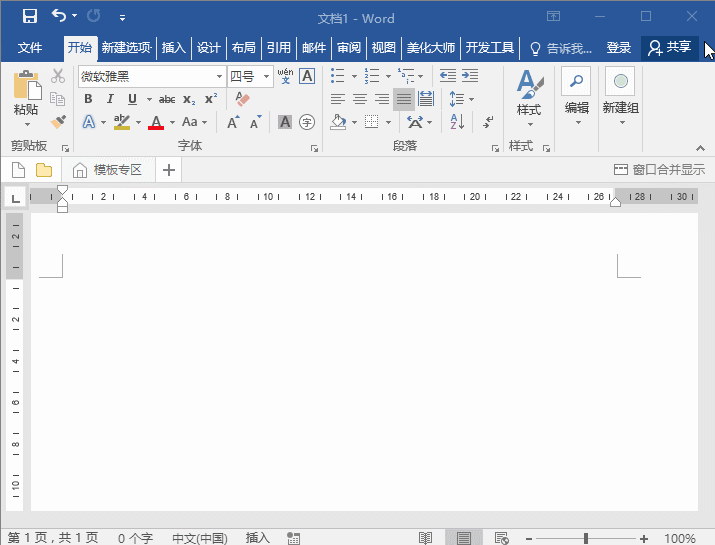Toggle Italic formatting
The image size is (715, 545).
pyautogui.click(x=110, y=99)
